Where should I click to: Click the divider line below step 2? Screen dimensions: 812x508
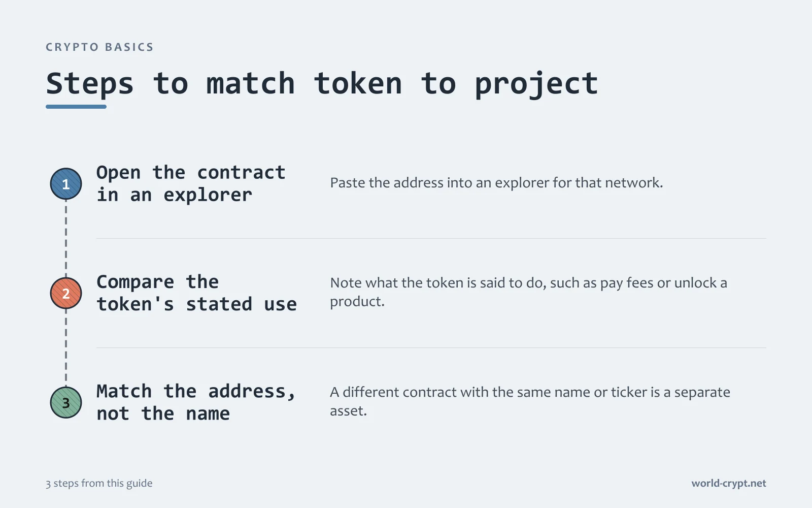coord(431,347)
